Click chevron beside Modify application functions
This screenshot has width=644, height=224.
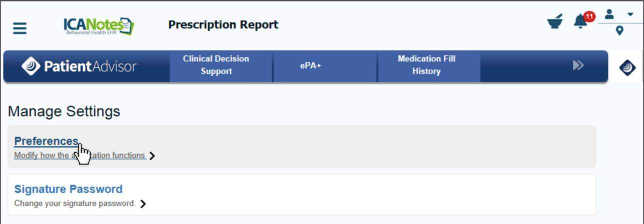tap(152, 156)
